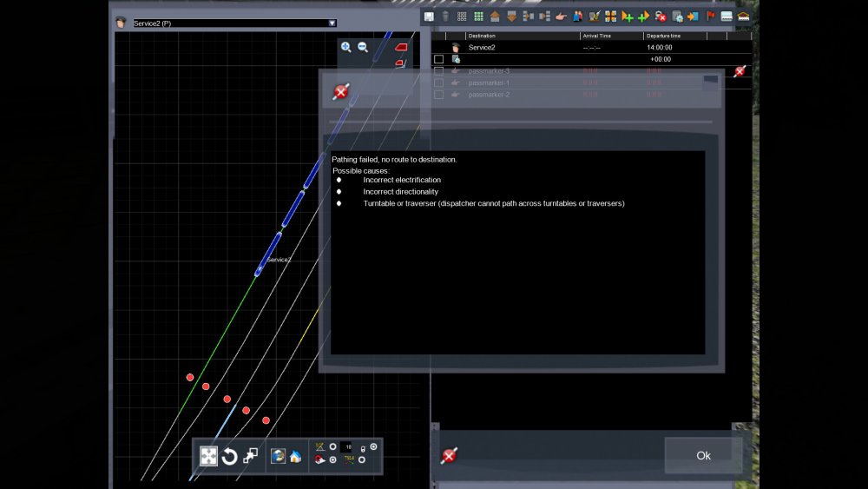Click the pointing hand toolbar icon

pos(561,17)
